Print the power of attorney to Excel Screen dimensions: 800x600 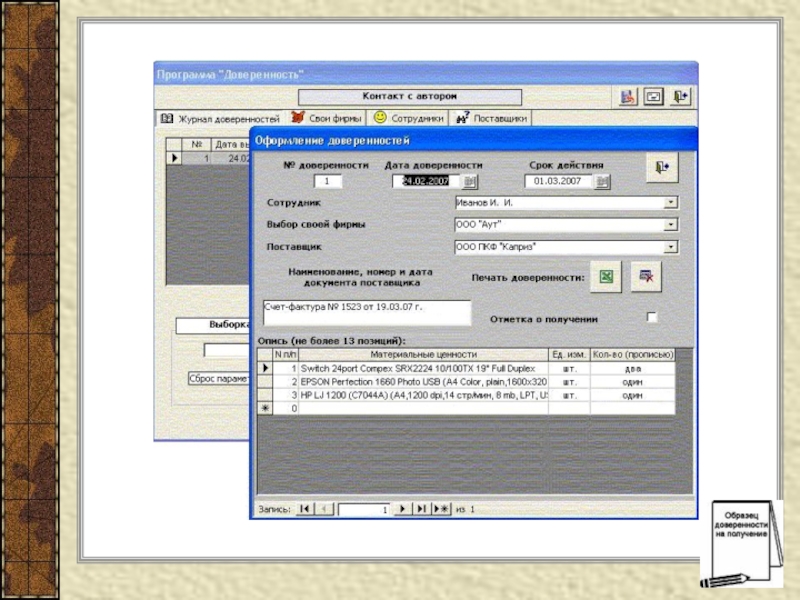click(606, 277)
